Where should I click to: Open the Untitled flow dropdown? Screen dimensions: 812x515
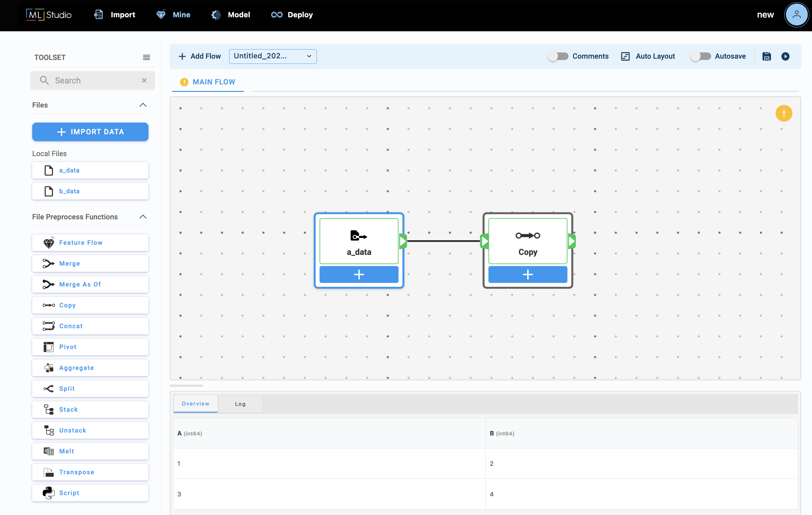[273, 56]
